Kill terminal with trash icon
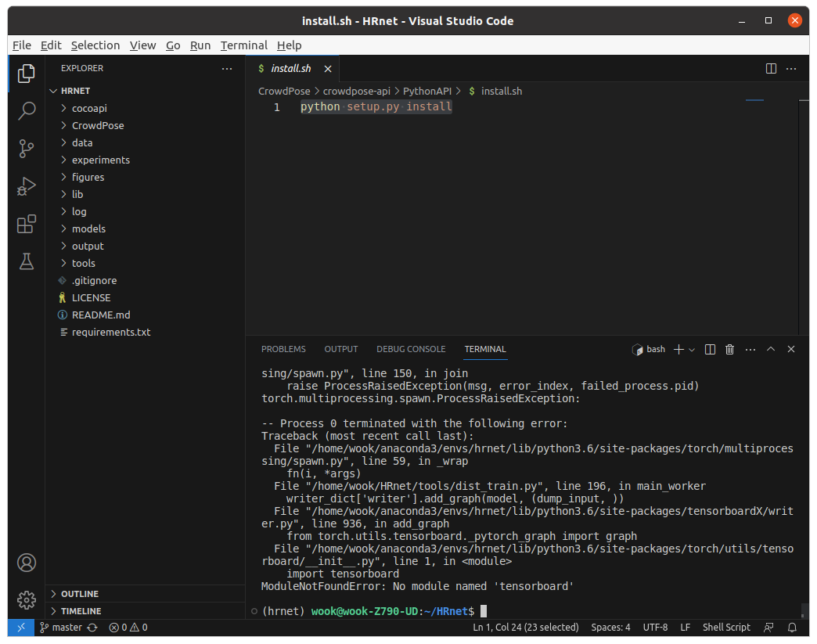The width and height of the screenshot is (817, 644). tap(729, 350)
